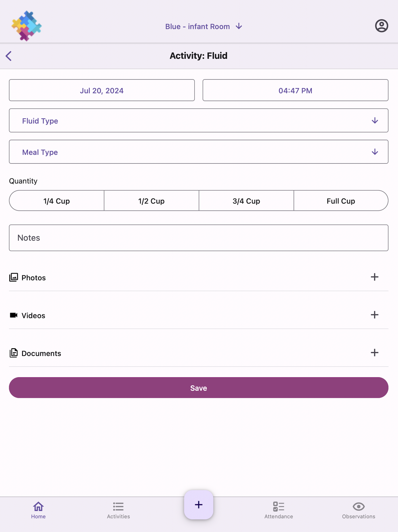The width and height of the screenshot is (398, 532).
Task: Click the Photos gallery icon
Action: pos(14,277)
